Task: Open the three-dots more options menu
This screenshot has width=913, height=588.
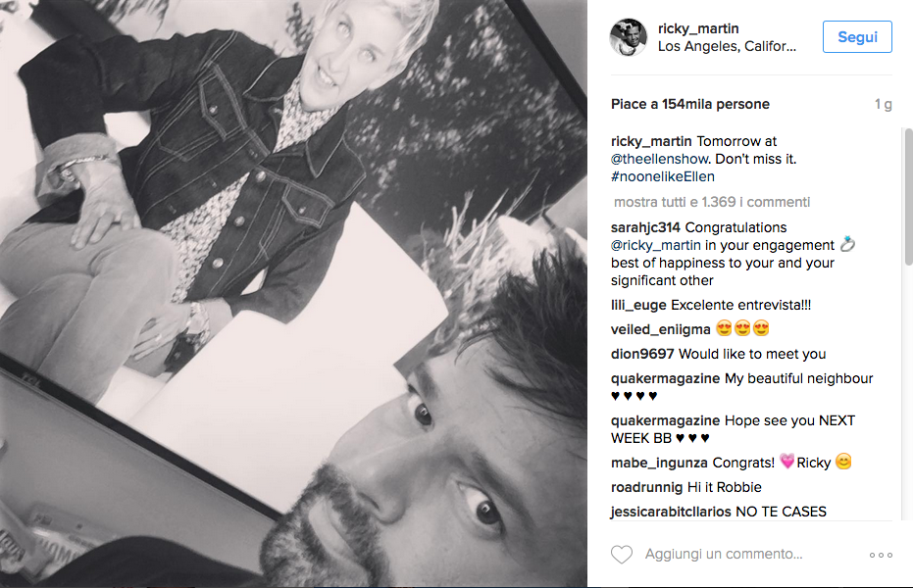Action: point(881,555)
